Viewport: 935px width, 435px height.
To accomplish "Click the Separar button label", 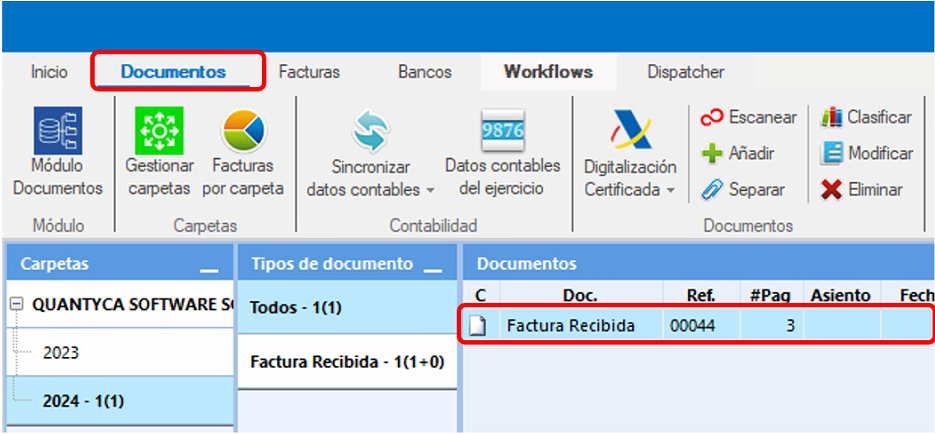I will 757,190.
